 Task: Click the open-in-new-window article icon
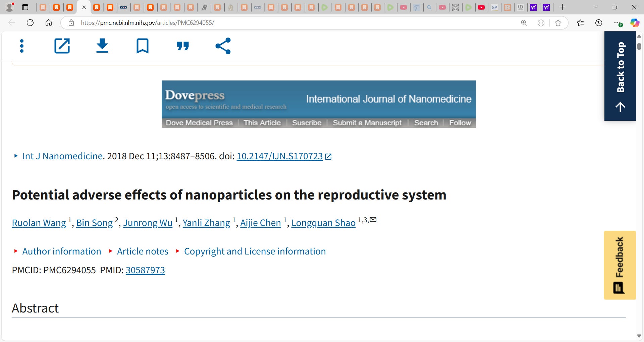(x=62, y=46)
